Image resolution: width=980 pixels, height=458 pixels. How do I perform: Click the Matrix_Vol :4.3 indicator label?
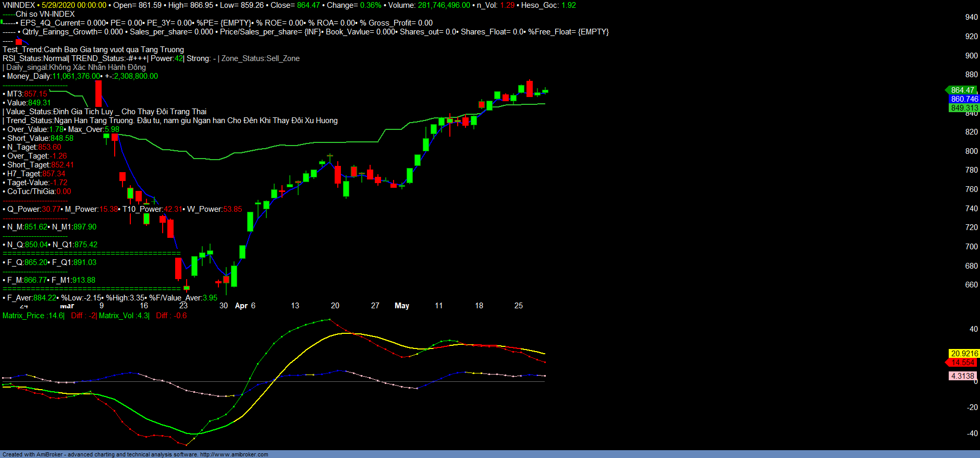click(x=124, y=316)
